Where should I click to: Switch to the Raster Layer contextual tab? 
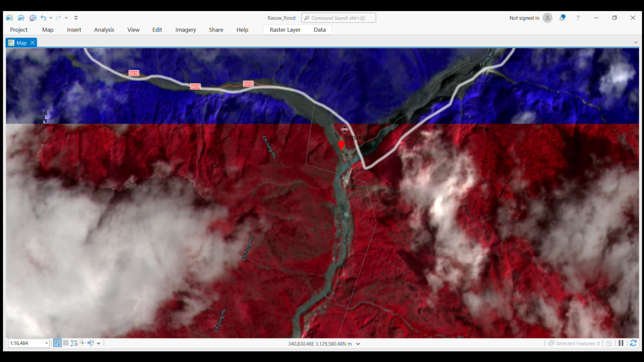pos(285,30)
